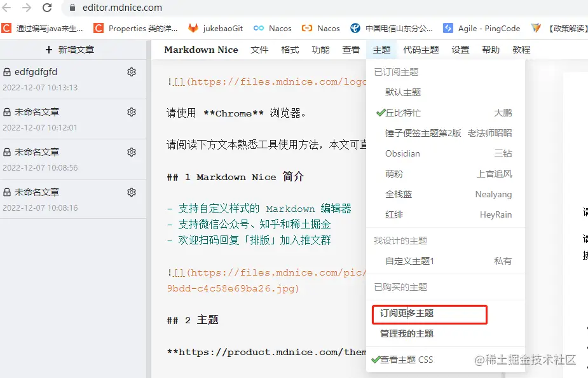Click '欢迎扫码回复「排版」加入推文群' line
Viewport: 588px width, 378px height.
click(249, 241)
